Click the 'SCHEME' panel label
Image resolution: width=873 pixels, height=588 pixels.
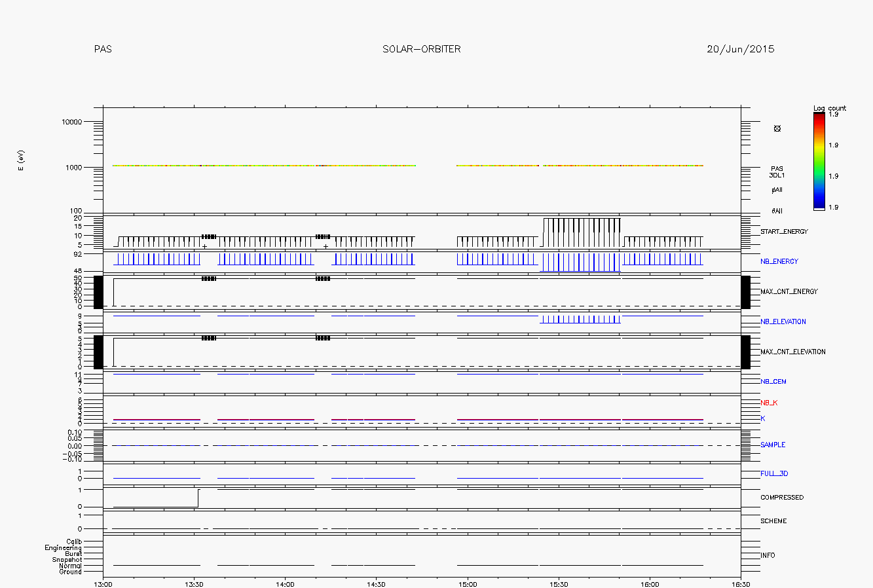773,521
